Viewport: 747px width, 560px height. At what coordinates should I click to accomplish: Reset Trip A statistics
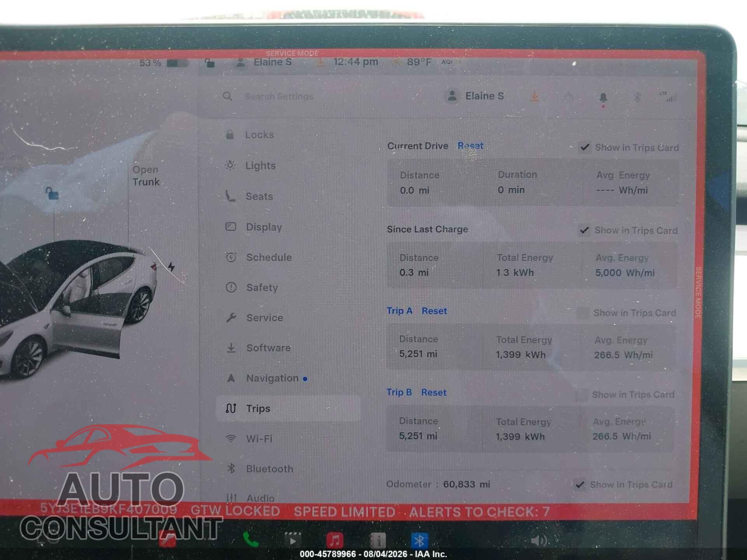pyautogui.click(x=434, y=311)
